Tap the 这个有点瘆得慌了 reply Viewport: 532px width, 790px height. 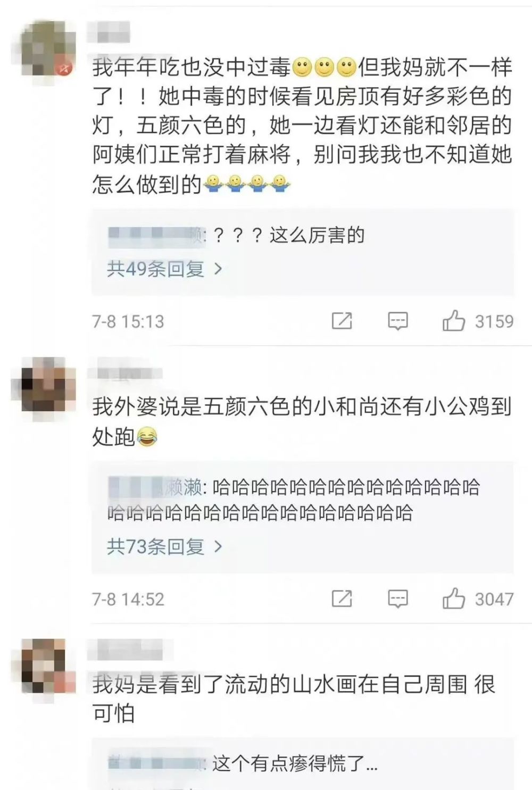tap(295, 763)
